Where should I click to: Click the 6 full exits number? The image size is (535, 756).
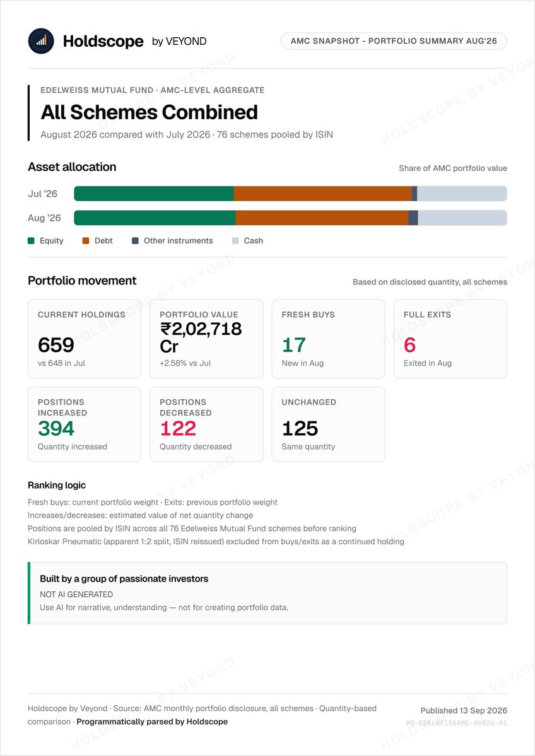pos(410,346)
